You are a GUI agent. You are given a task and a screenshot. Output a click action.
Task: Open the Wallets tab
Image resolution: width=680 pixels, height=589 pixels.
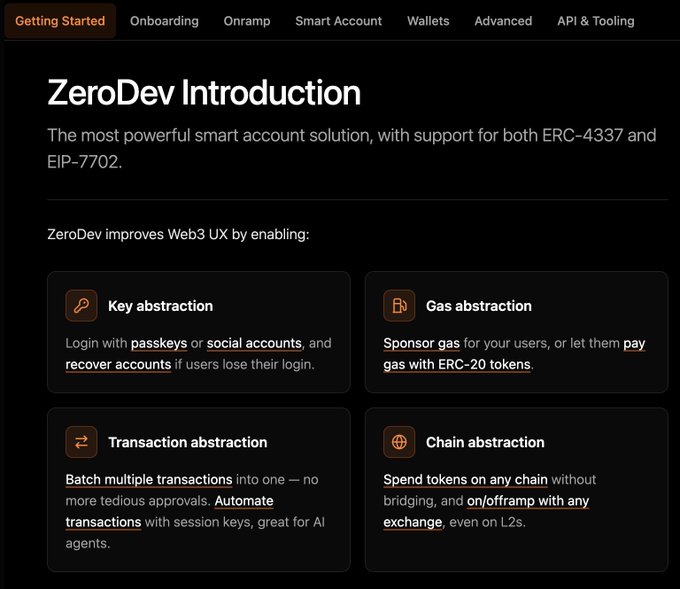(x=428, y=21)
